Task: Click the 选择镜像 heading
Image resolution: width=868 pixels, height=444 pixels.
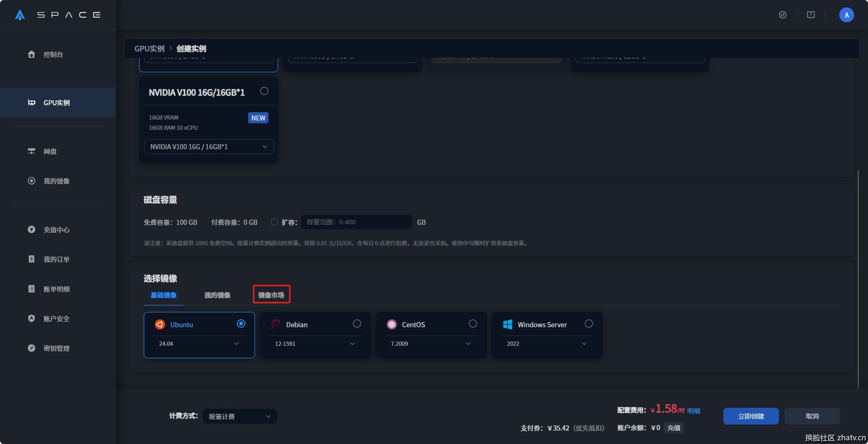Action: point(160,279)
